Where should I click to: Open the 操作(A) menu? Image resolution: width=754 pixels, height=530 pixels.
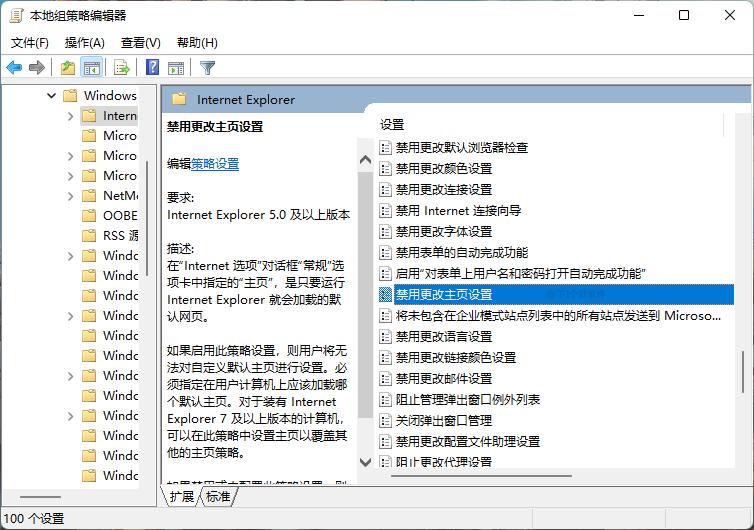tap(85, 43)
